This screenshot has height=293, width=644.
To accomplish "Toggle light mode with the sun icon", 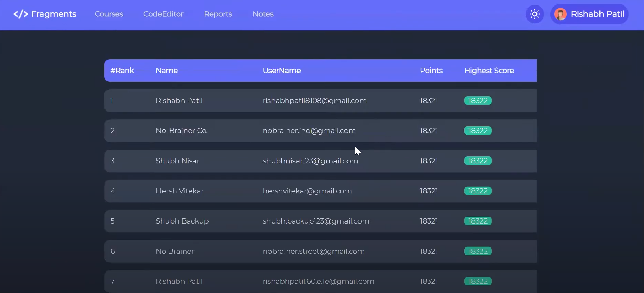I will click(x=534, y=14).
